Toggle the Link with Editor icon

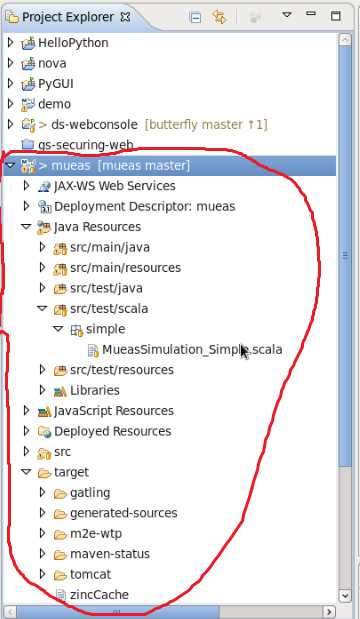coord(219,17)
